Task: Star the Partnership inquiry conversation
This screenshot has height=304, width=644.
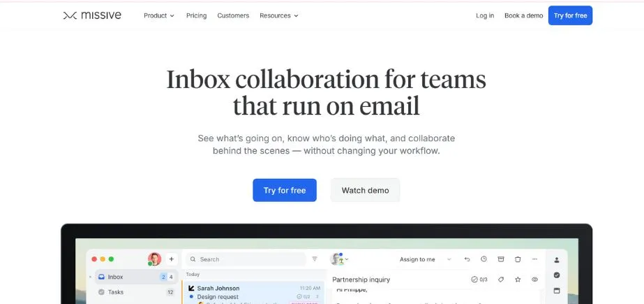Action: click(x=518, y=280)
